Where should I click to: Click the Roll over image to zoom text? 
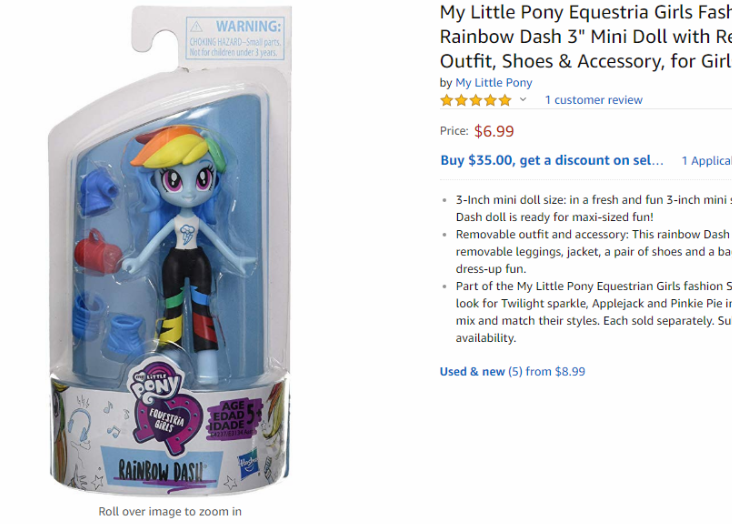(x=170, y=511)
